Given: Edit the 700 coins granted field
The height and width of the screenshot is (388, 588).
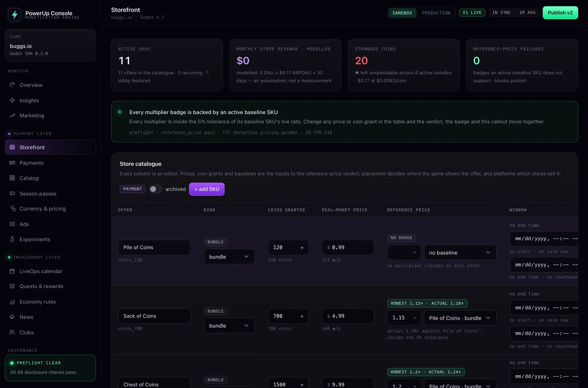Looking at the screenshot, I should point(288,316).
